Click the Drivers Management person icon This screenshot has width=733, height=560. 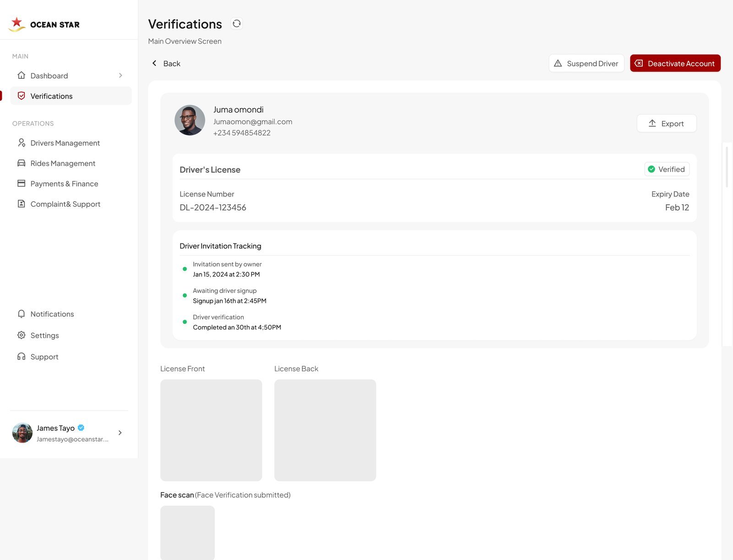(21, 143)
